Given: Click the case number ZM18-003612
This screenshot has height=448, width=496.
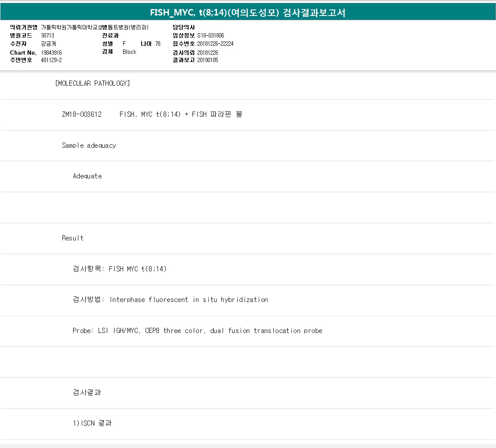Looking at the screenshot, I should (82, 114).
